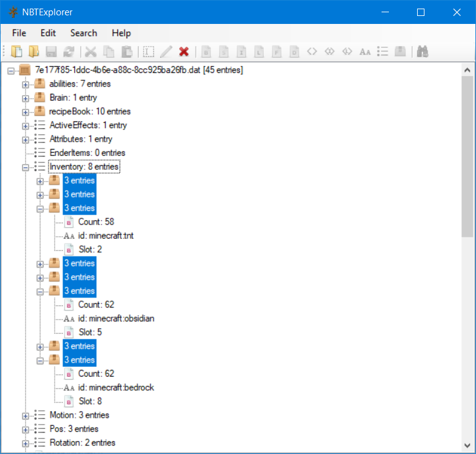Collapse the root .dat file node
476x454 pixels.
[x=11, y=71]
